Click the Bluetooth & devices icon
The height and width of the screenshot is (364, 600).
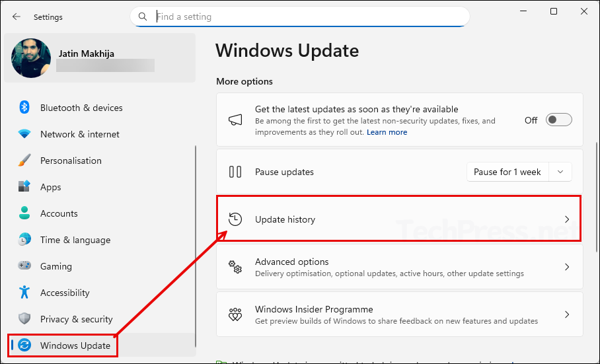click(24, 108)
